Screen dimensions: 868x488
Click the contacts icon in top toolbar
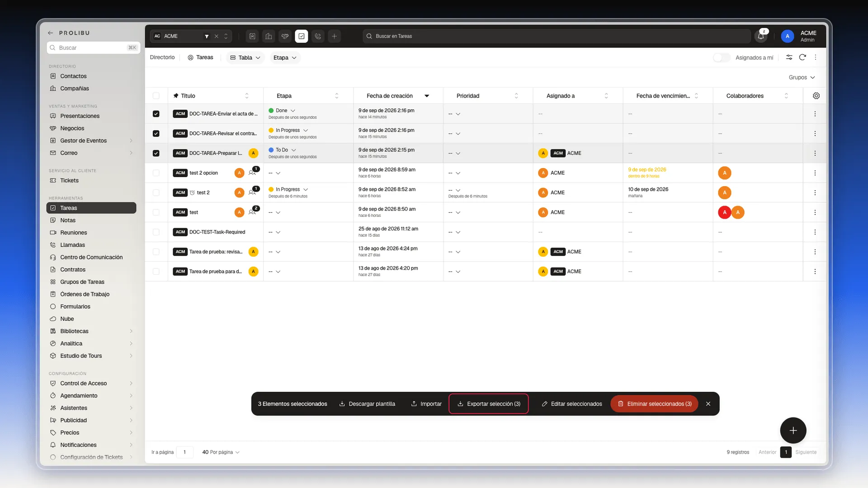252,36
